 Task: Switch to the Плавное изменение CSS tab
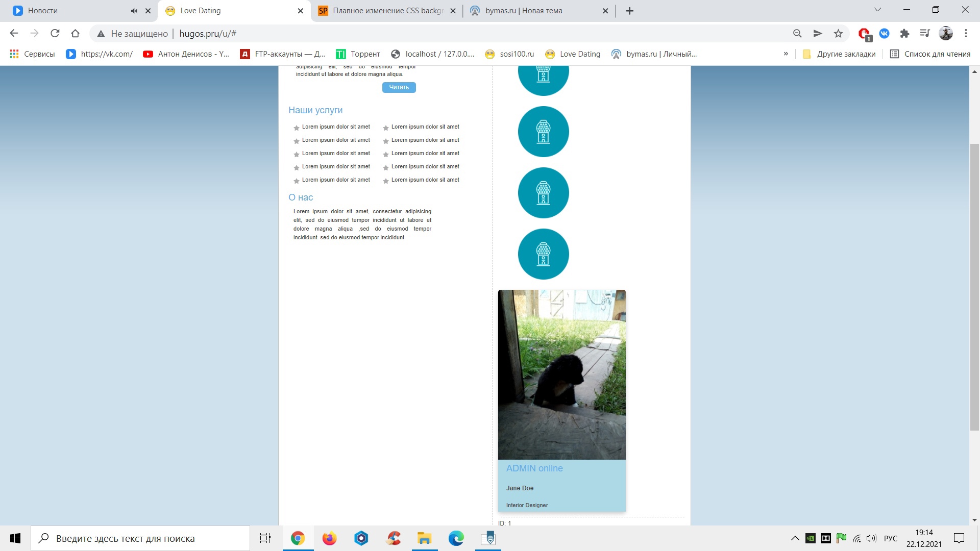click(x=388, y=11)
